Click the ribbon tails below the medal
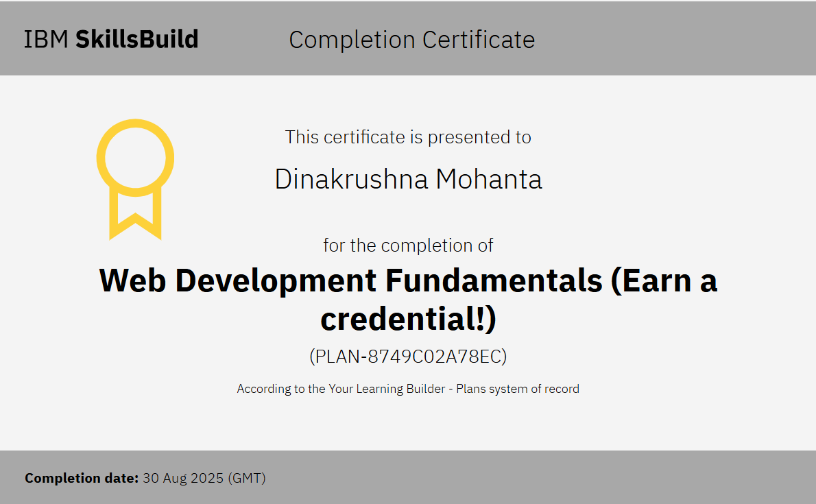Image resolution: width=816 pixels, height=504 pixels. pyautogui.click(x=135, y=219)
